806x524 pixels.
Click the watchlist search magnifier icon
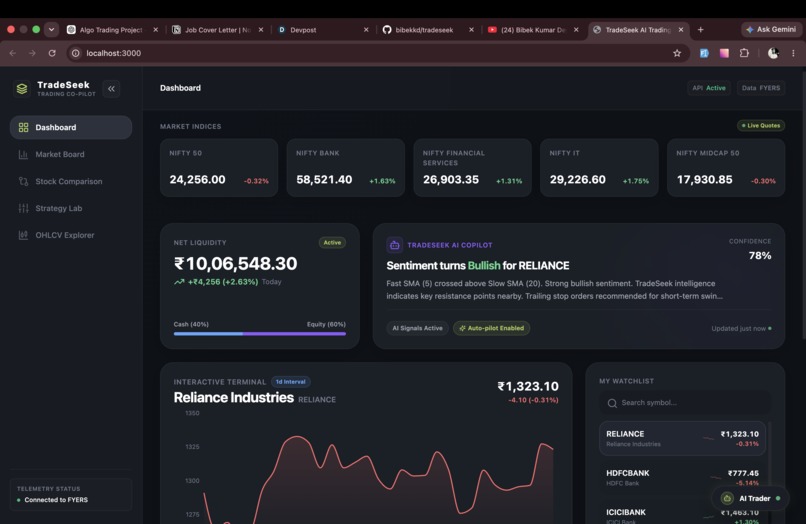point(612,403)
